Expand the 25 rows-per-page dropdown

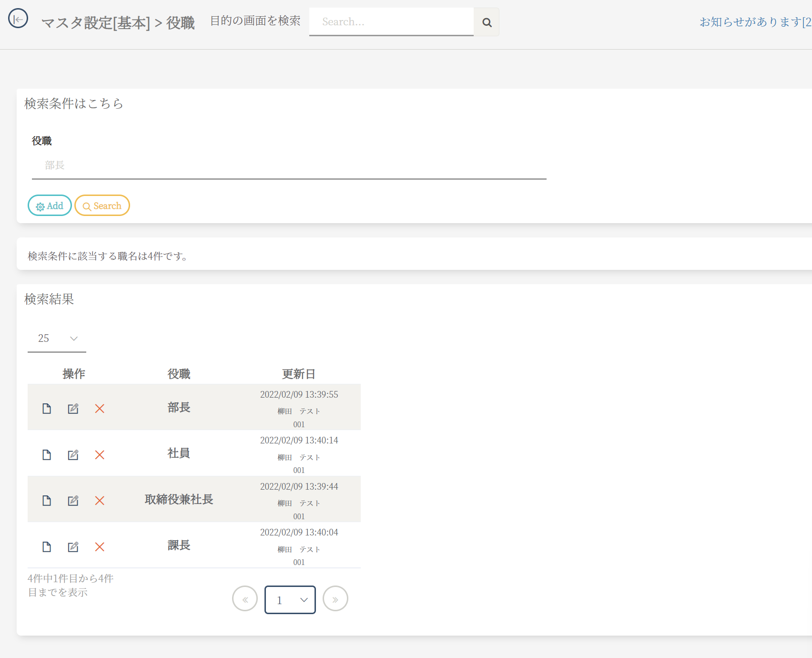click(x=57, y=339)
